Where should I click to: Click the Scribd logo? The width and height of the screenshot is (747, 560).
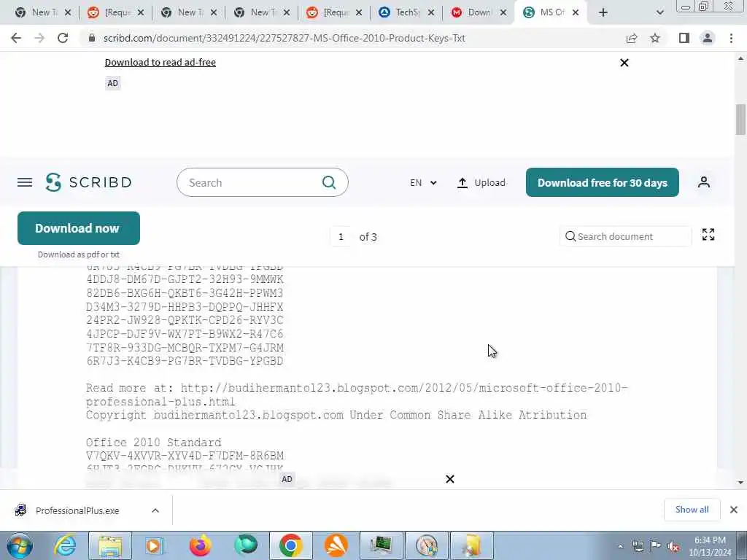(88, 182)
